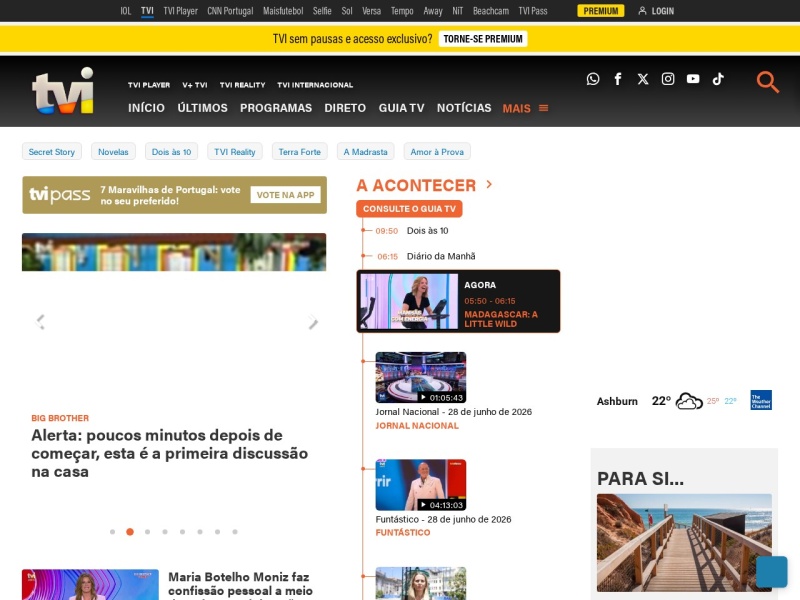Screen dimensions: 800x600
Task: Click 06:15 Diário da Manhã schedule entry
Action: click(426, 256)
